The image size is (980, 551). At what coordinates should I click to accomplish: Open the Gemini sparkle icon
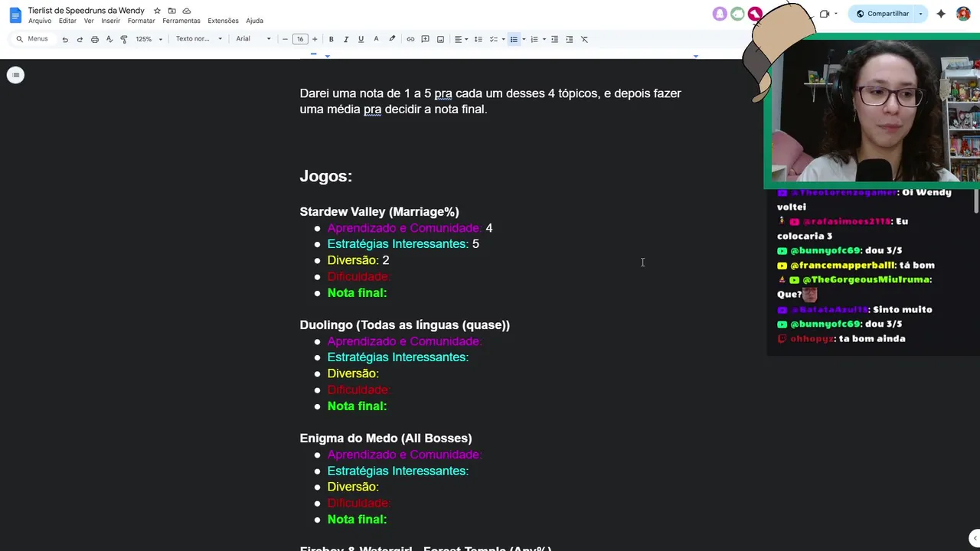[941, 14]
